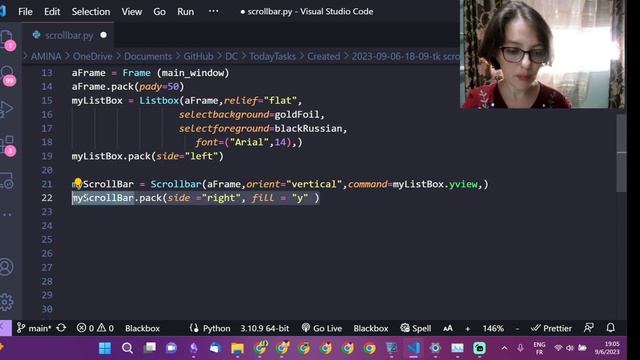Image resolution: width=640 pixels, height=360 pixels.
Task: Open File Explorer from the taskbar
Action: [237, 348]
